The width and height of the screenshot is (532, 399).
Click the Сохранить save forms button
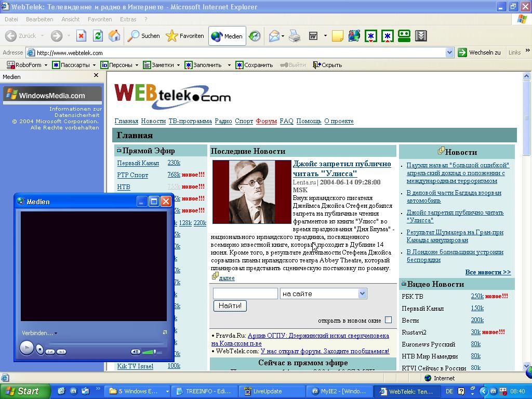tap(254, 65)
